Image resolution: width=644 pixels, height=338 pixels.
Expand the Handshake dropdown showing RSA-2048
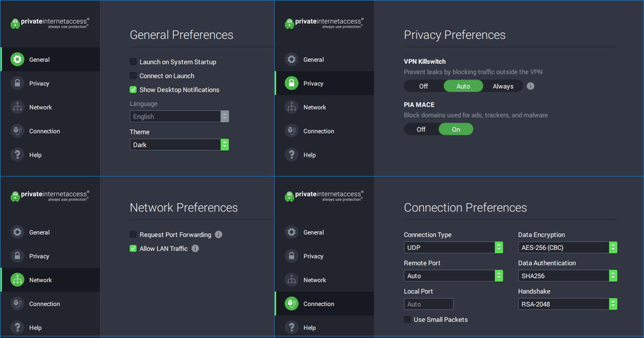[568, 304]
